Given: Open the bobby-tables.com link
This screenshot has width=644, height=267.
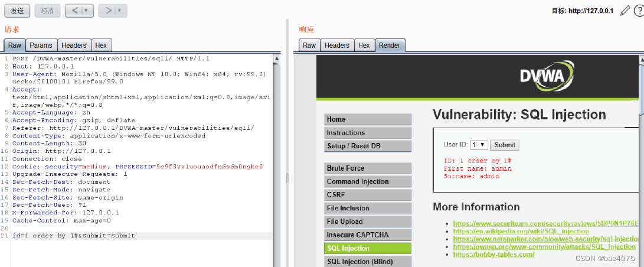Looking at the screenshot, I should [x=493, y=254].
